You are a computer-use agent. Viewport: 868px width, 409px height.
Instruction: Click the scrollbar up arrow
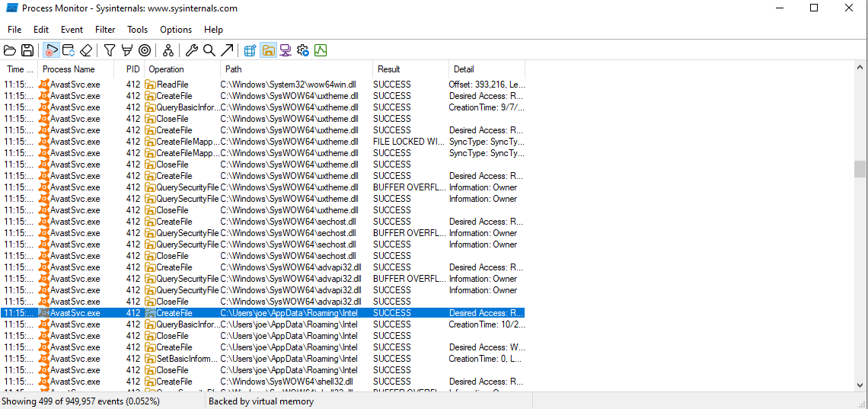click(x=859, y=68)
